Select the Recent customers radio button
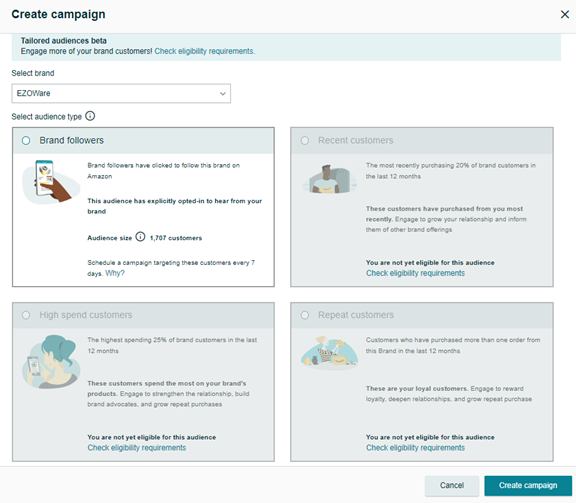The width and height of the screenshot is (576, 503). (x=305, y=140)
